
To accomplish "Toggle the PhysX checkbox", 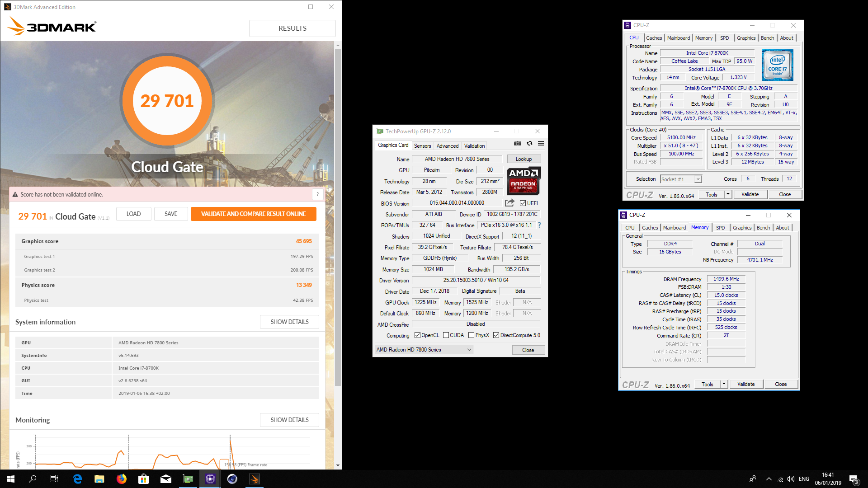I will 472,335.
